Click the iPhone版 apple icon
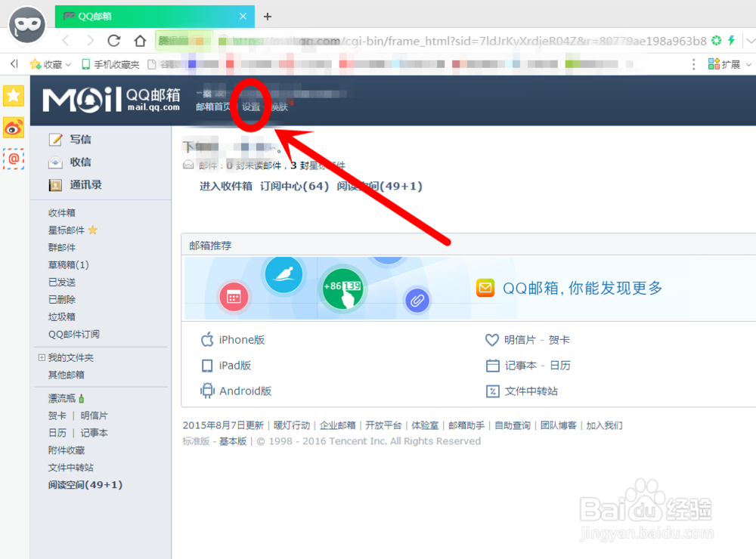 [x=207, y=340]
